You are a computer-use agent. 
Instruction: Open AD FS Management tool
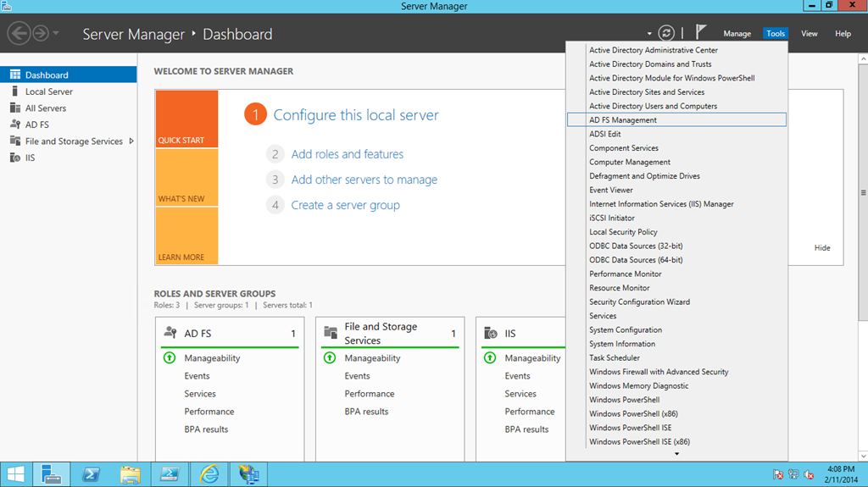(x=676, y=119)
